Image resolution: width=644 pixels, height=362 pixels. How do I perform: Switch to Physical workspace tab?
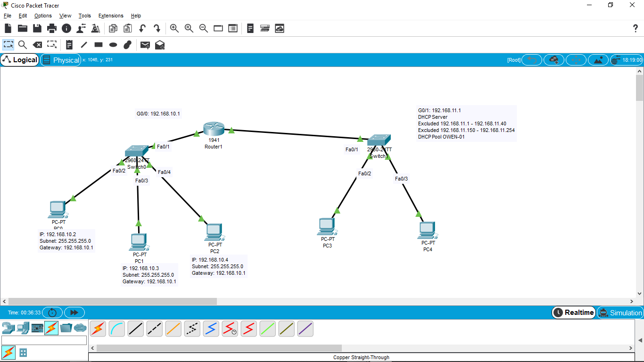[61, 60]
